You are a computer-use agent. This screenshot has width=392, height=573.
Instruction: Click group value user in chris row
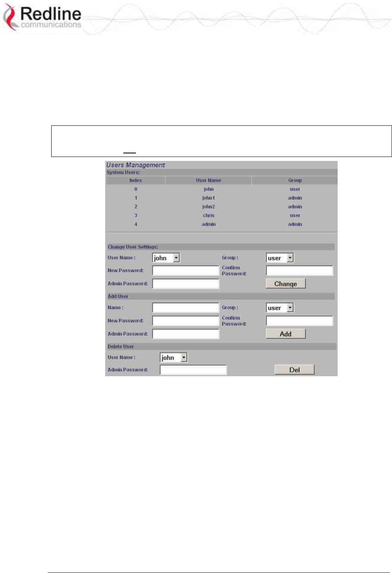tap(295, 215)
